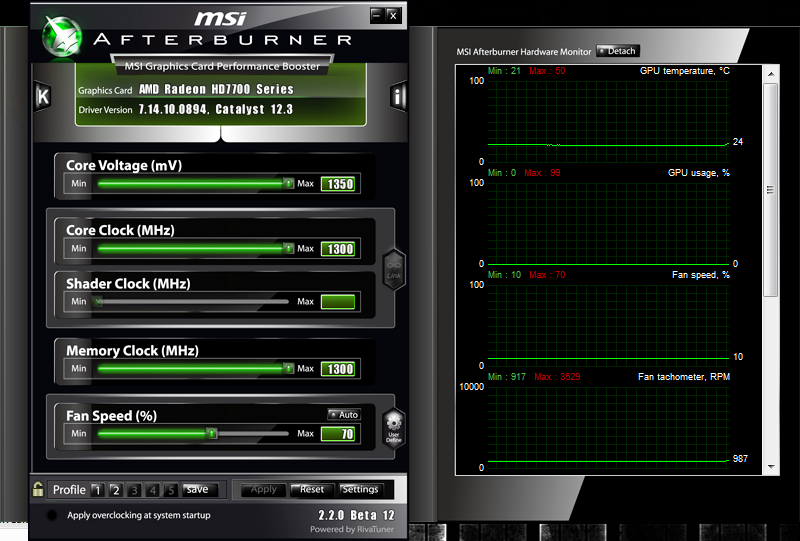Click the AMD Radeon HD7700 Series text

coord(216,89)
